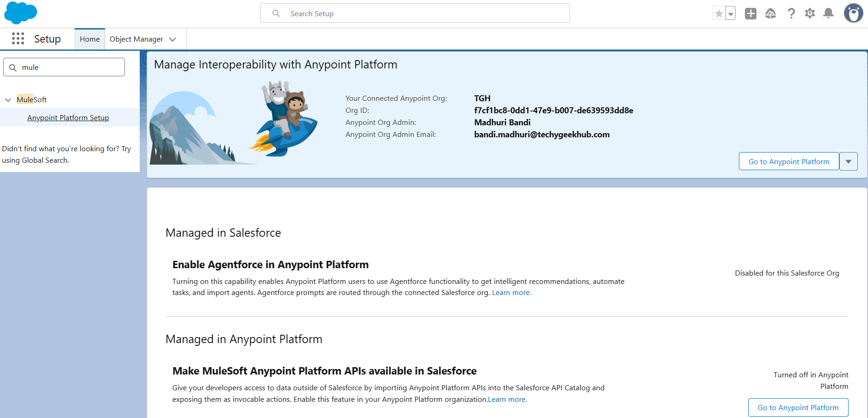Image resolution: width=868 pixels, height=418 pixels.
Task: Open Trailhead guidance icon
Action: (770, 14)
